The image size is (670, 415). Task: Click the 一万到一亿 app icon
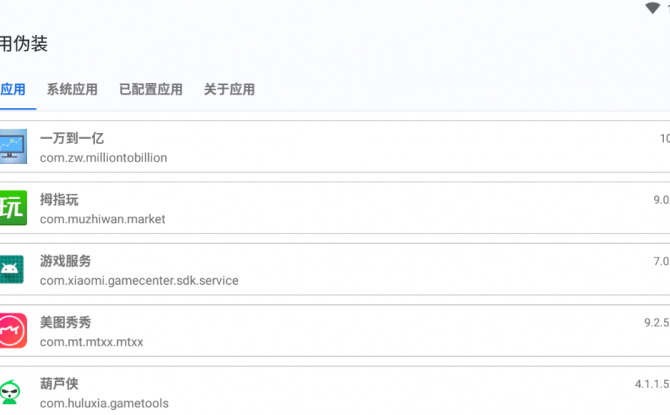pyautogui.click(x=13, y=147)
